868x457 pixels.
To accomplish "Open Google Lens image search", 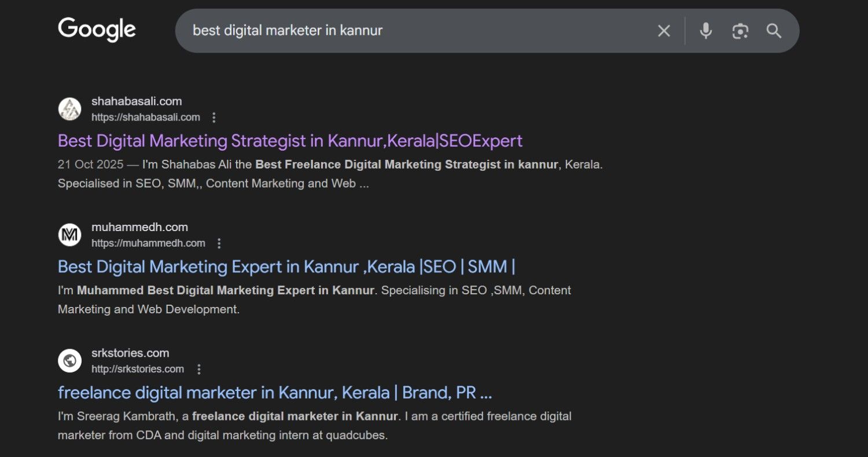I will (x=741, y=31).
